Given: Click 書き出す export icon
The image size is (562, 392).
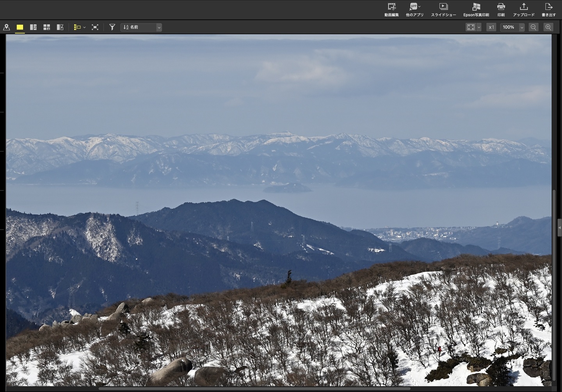Looking at the screenshot, I should (x=548, y=10).
